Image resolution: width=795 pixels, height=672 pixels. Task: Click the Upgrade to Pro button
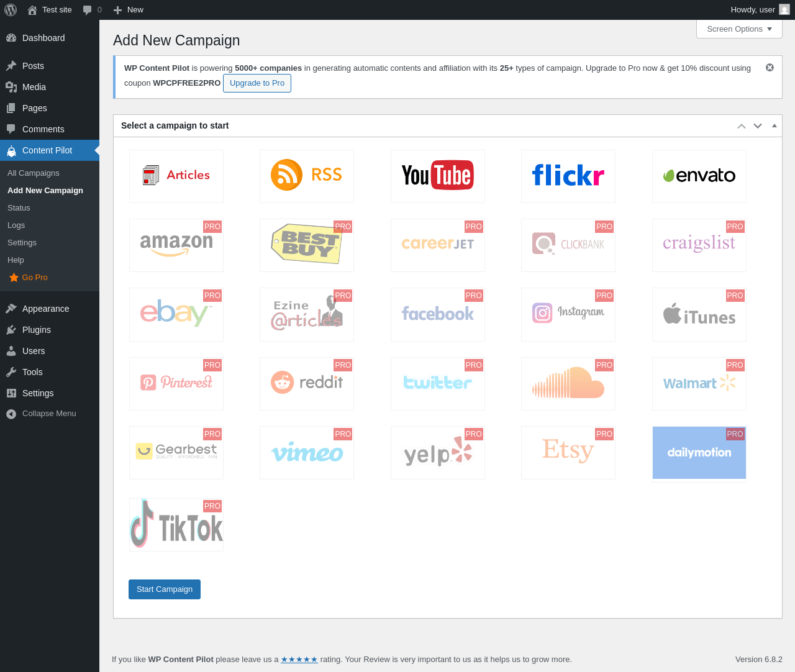tap(257, 83)
